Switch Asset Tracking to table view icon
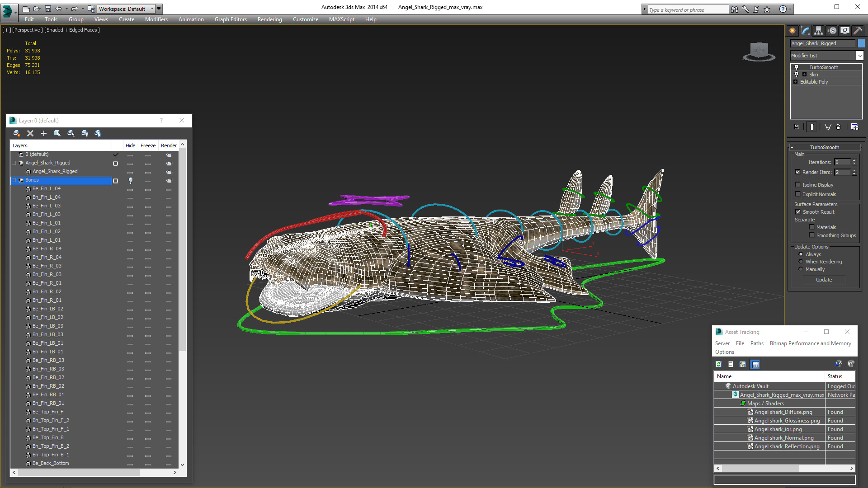This screenshot has height=488, width=868. click(755, 364)
